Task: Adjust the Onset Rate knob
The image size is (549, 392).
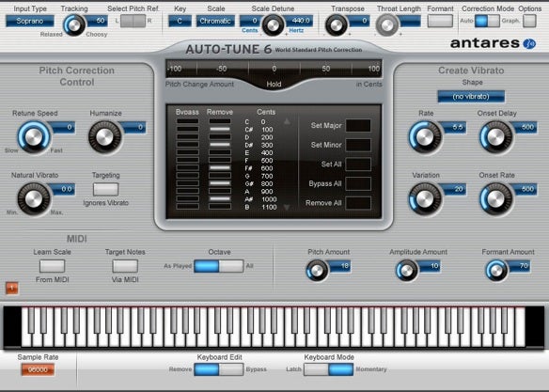Action: [495, 198]
